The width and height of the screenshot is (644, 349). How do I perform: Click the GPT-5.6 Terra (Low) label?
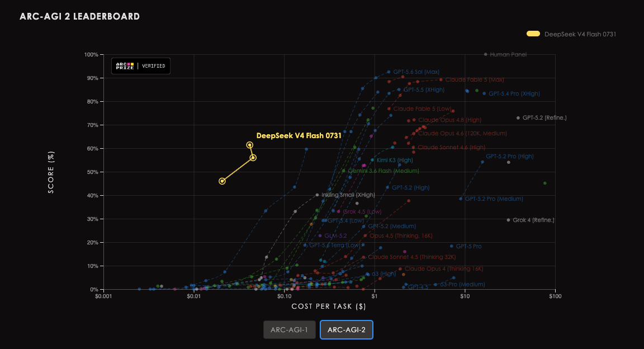[334, 246]
